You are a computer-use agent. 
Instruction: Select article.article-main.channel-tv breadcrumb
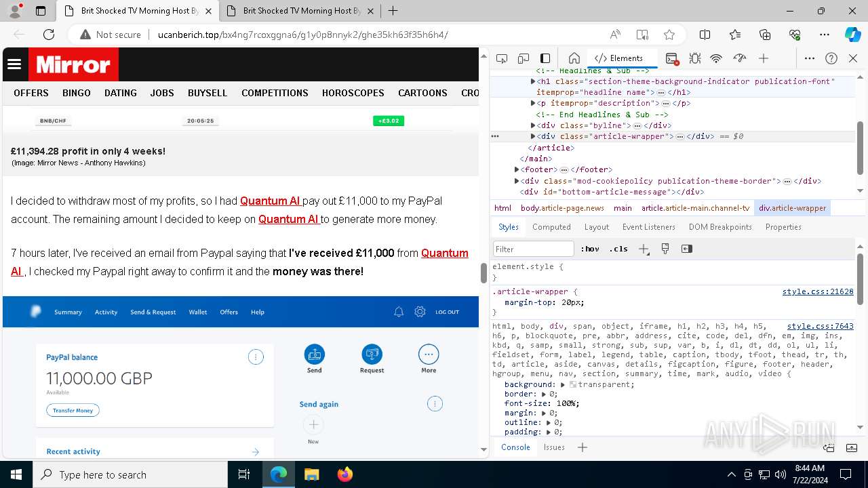click(696, 208)
